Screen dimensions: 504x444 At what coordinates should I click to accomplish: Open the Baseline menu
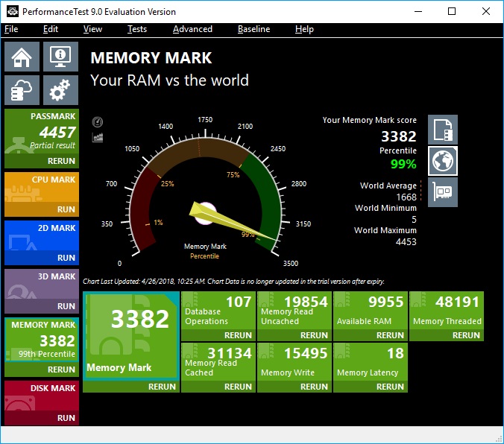[253, 29]
